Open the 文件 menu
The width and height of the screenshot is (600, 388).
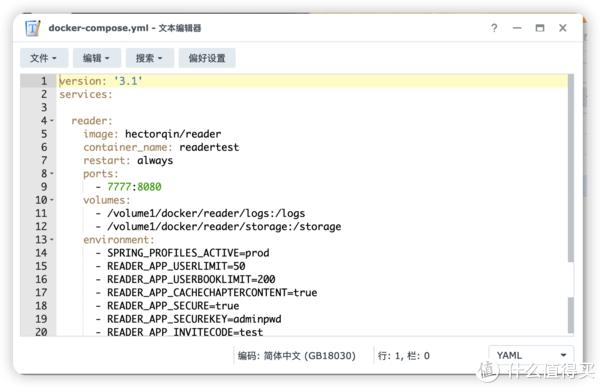pos(44,58)
